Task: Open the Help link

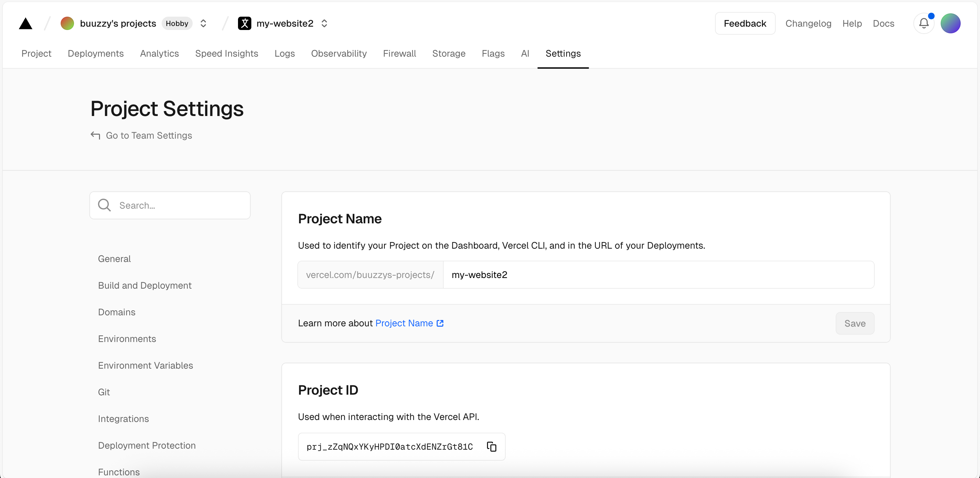Action: (x=852, y=24)
